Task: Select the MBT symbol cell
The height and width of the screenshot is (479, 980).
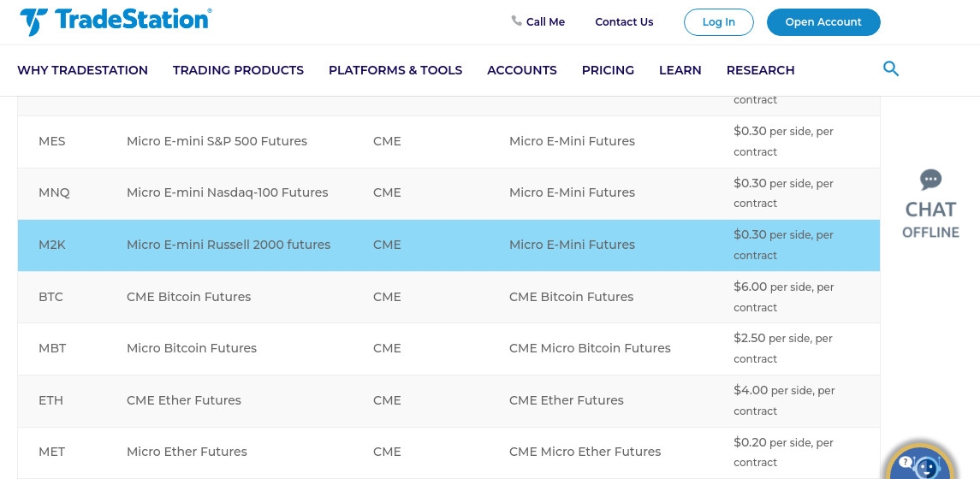Action: point(52,348)
